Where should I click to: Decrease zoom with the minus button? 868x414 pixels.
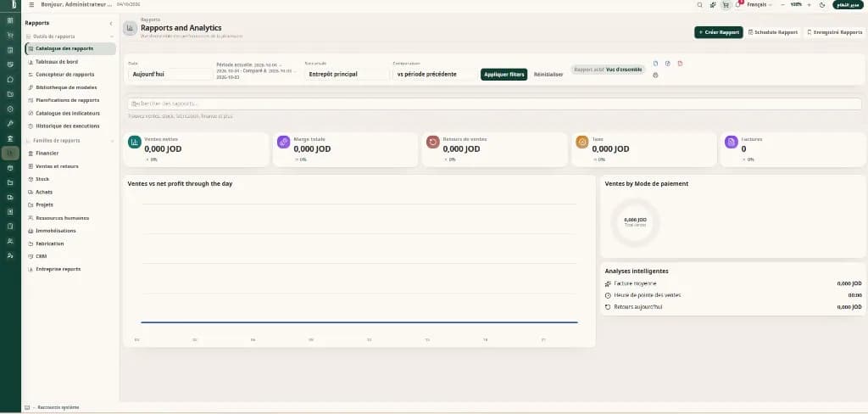tap(782, 4)
